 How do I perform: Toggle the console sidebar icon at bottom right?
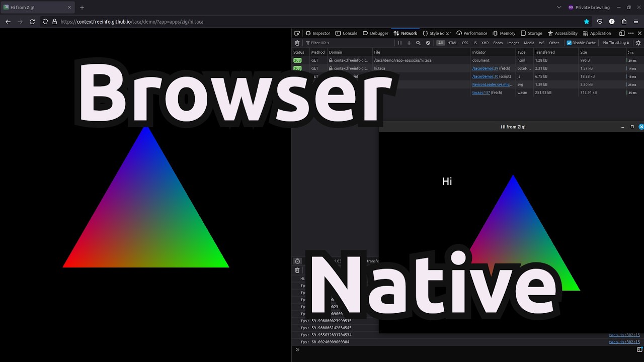click(x=639, y=349)
